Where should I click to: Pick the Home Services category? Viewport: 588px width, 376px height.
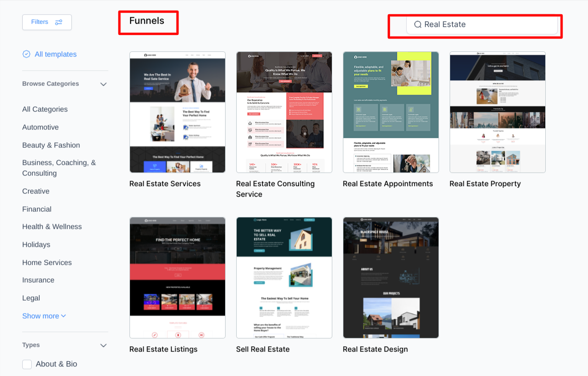pyautogui.click(x=47, y=263)
